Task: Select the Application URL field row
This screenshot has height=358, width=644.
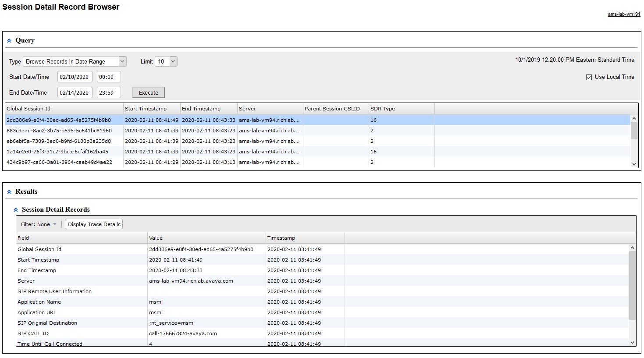Action: pos(322,312)
